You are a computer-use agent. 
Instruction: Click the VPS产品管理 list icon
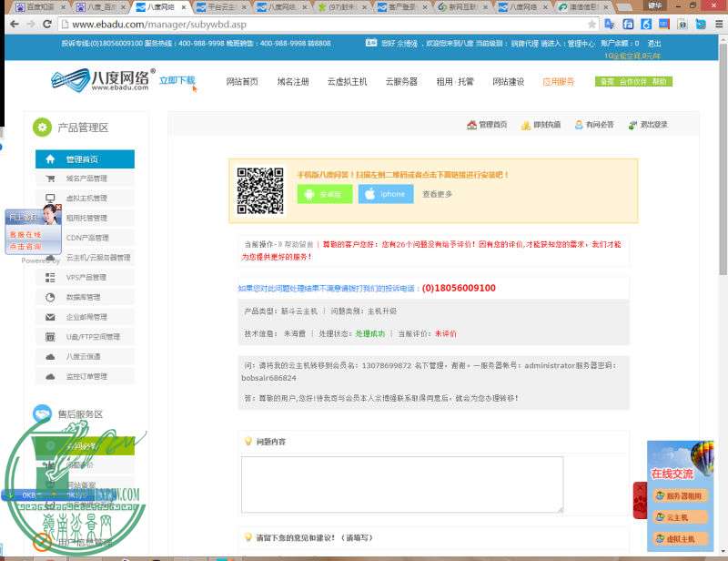[50, 278]
